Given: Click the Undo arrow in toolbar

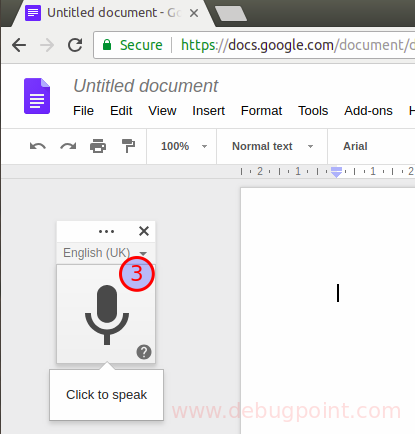Looking at the screenshot, I should click(38, 146).
